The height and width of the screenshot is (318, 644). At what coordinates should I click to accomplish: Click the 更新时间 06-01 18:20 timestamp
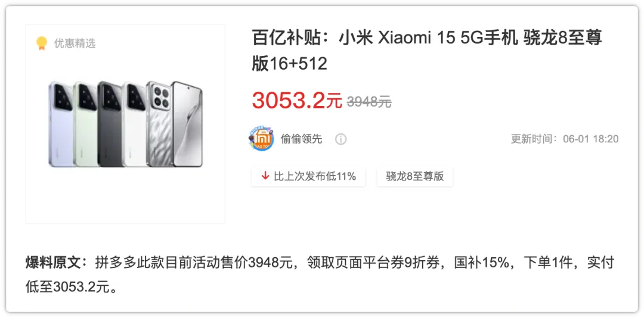(x=565, y=139)
